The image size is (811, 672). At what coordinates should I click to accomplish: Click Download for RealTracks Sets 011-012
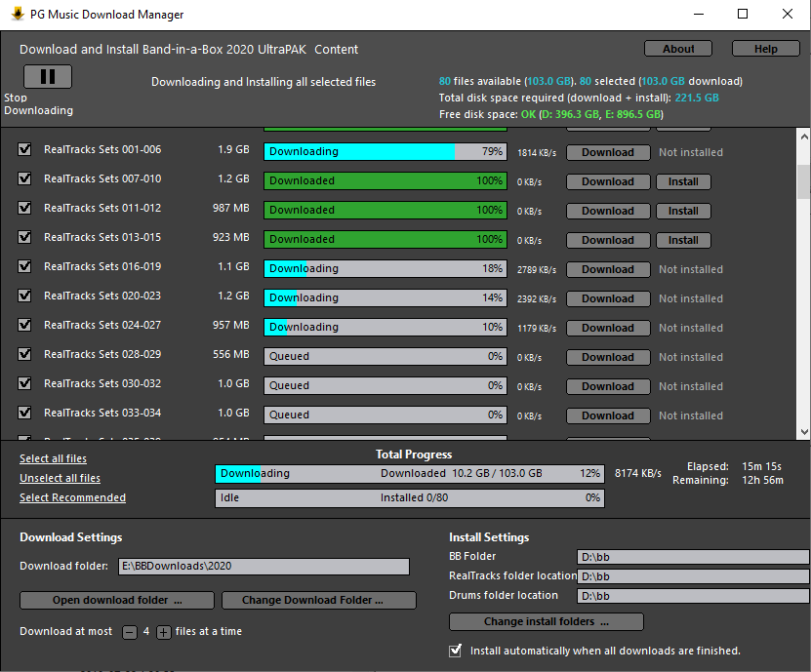pyautogui.click(x=608, y=211)
